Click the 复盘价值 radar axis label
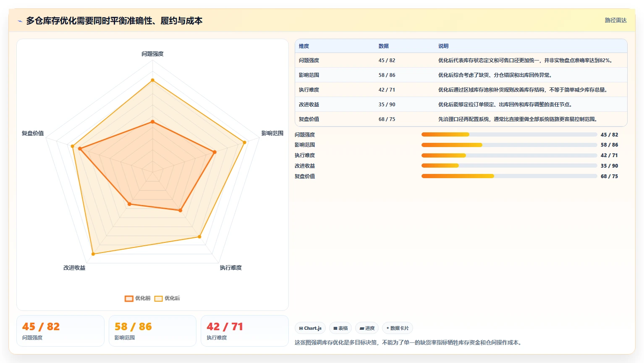 tap(33, 133)
